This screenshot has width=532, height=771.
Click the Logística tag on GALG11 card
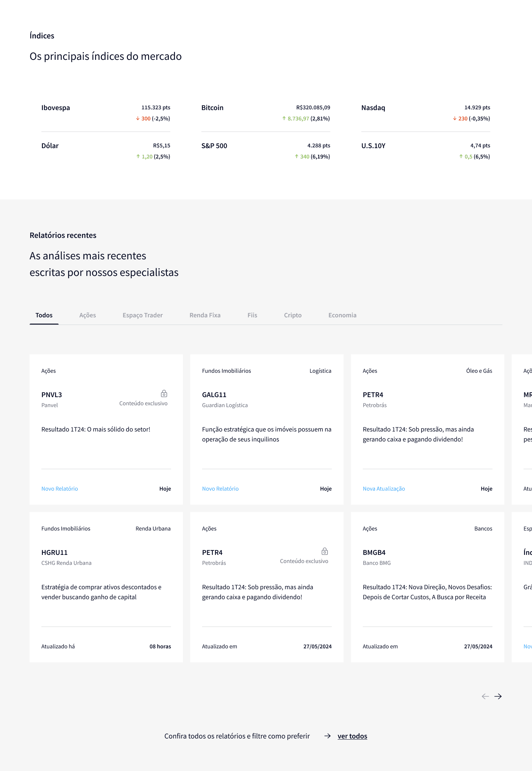(x=320, y=371)
